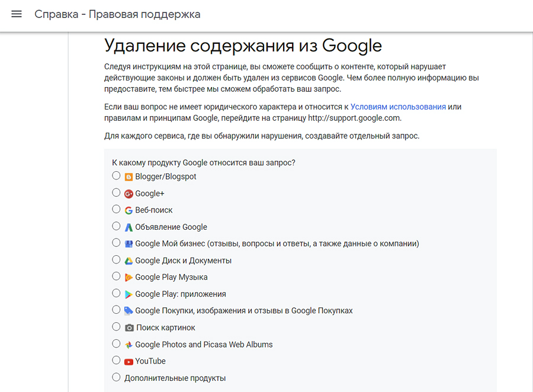The width and height of the screenshot is (533, 392).
Task: Open the Условиям использования link
Action: click(x=398, y=107)
